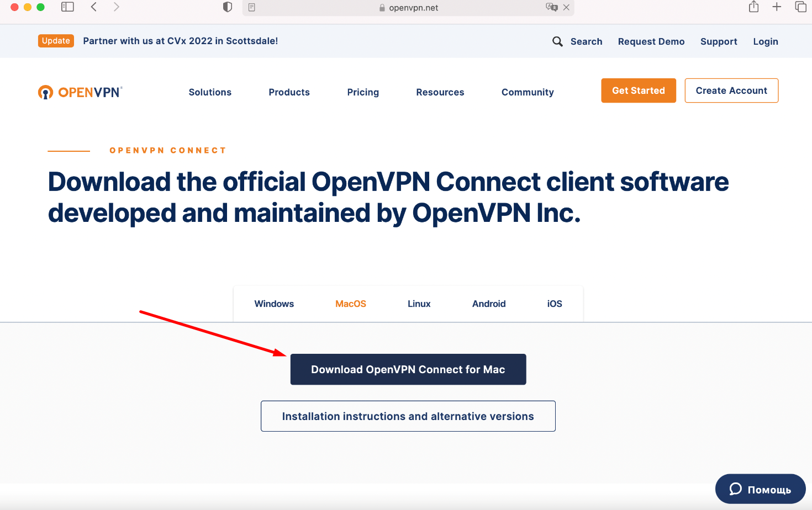Go back with the browser back arrow
This screenshot has height=510, width=812.
point(94,7)
